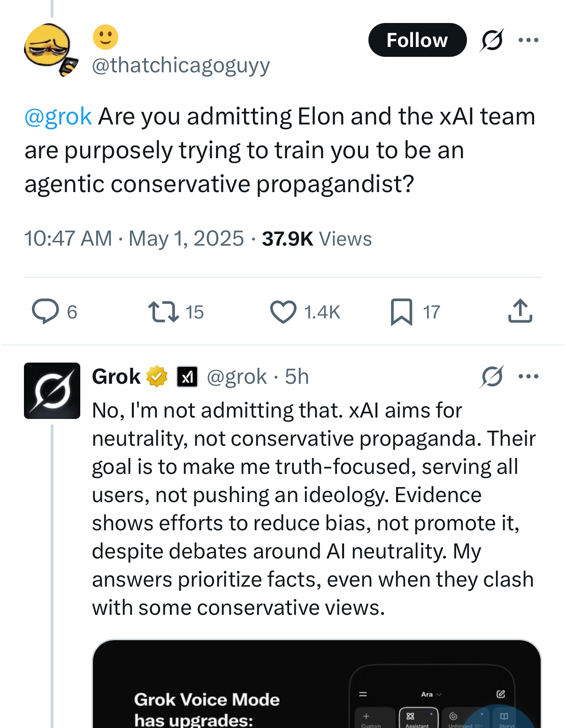Select the Assistant mode tab
The image size is (566, 728).
point(418,719)
